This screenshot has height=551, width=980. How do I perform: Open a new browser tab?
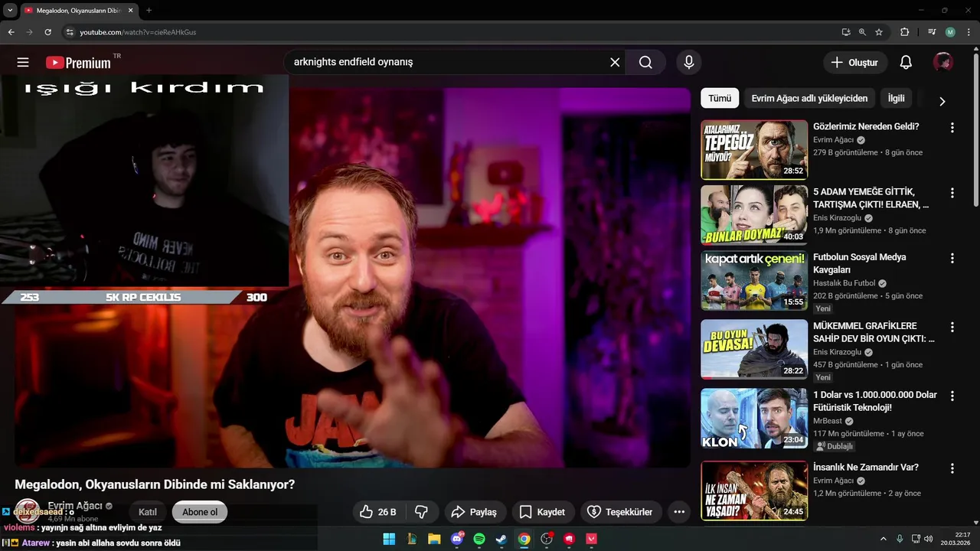pos(149,11)
